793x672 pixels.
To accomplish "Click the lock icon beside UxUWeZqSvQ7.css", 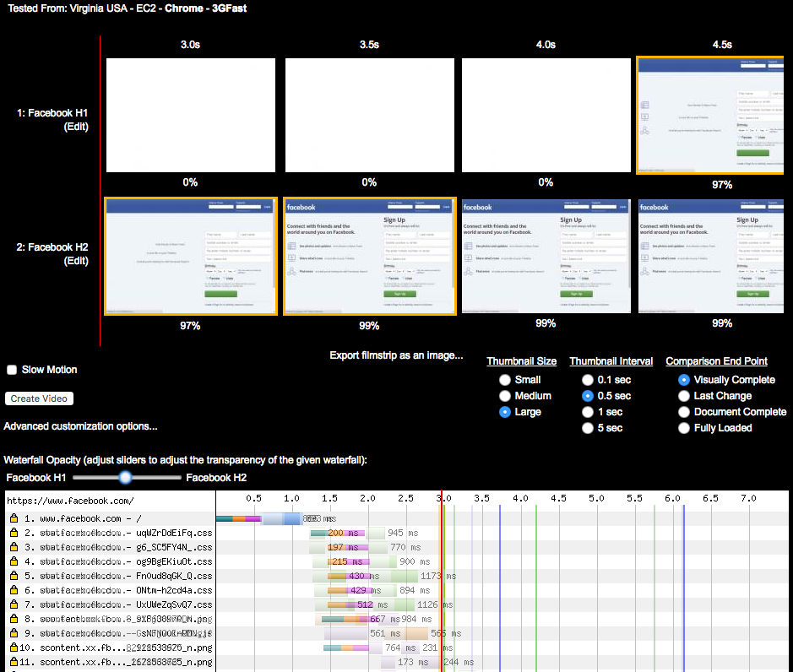I will click(x=14, y=604).
